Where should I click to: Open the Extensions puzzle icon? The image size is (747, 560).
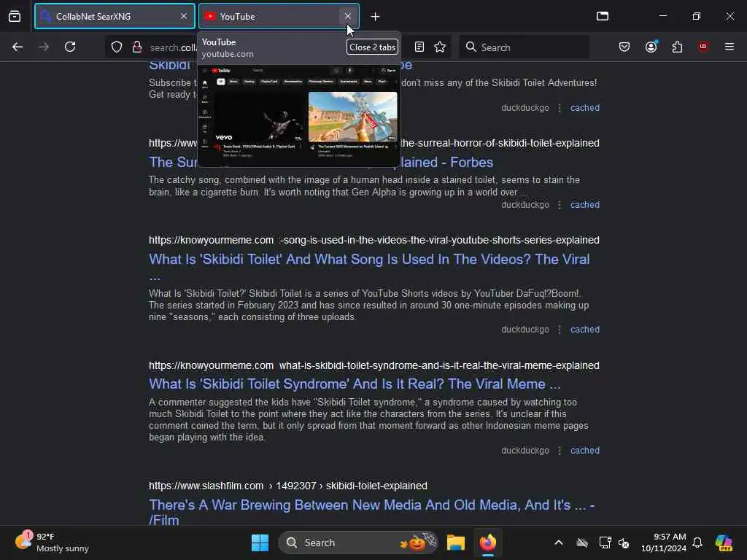(677, 47)
